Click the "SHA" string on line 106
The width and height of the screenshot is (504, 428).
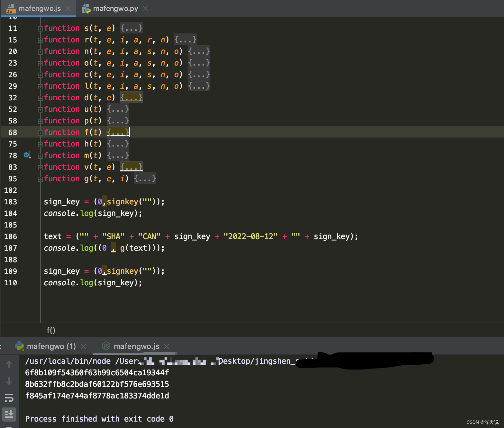113,236
